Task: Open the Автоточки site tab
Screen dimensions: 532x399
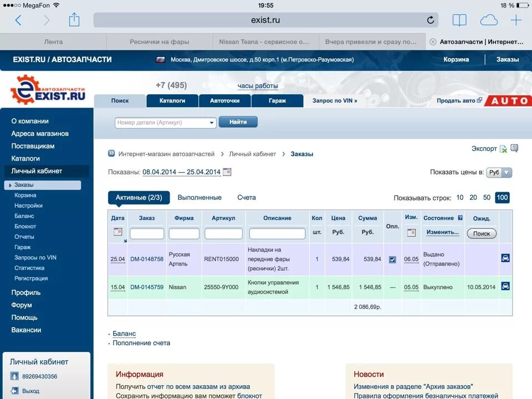Action: click(x=224, y=101)
